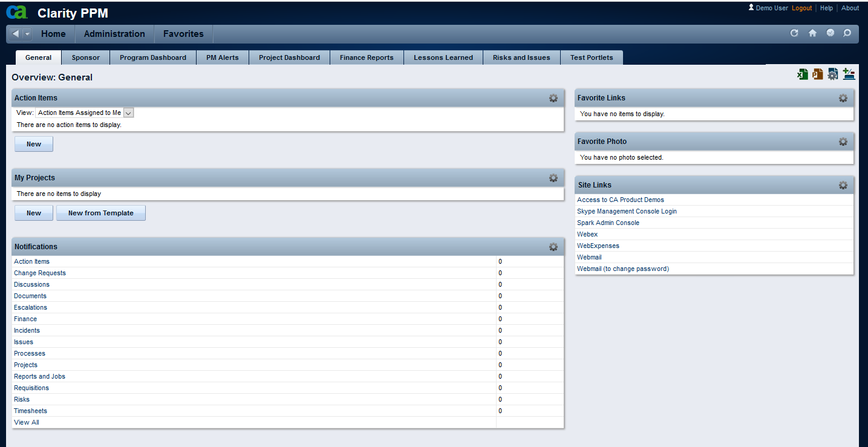The height and width of the screenshot is (447, 868).
Task: Open Skype Management Console Login link
Action: point(627,211)
